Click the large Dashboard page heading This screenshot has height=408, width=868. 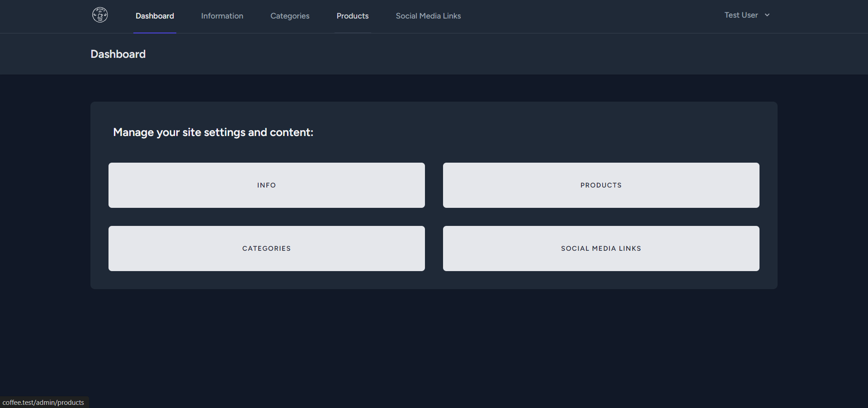coord(118,54)
